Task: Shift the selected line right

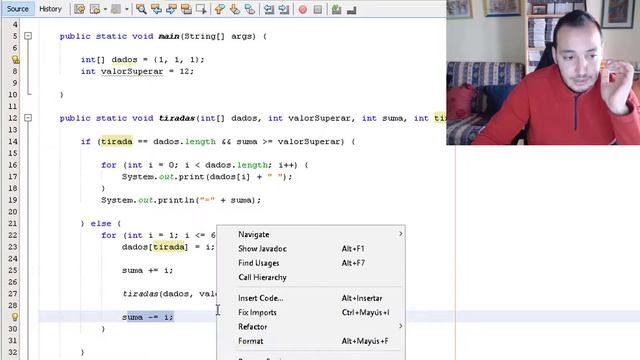Action: pyautogui.click(x=284, y=9)
